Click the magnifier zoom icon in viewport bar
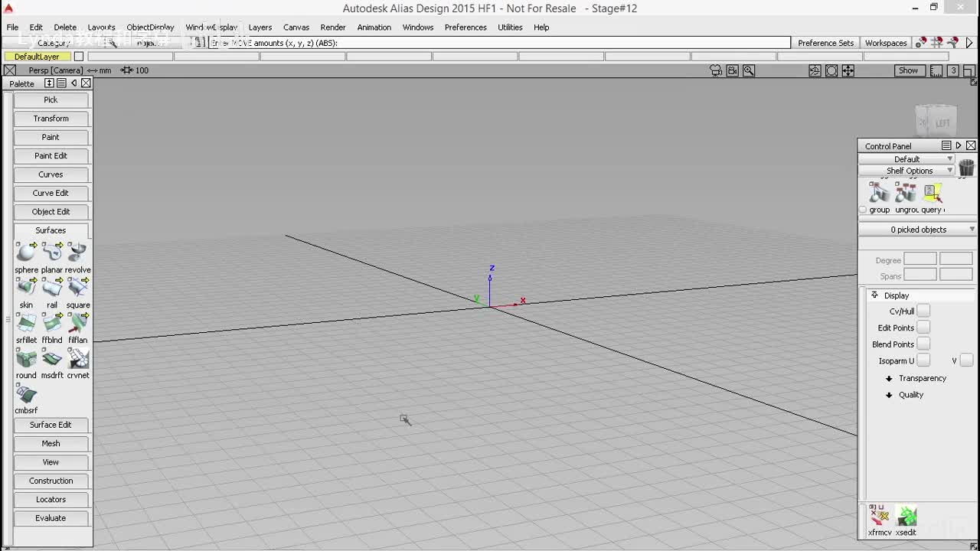This screenshot has height=551, width=980. pos(749,70)
